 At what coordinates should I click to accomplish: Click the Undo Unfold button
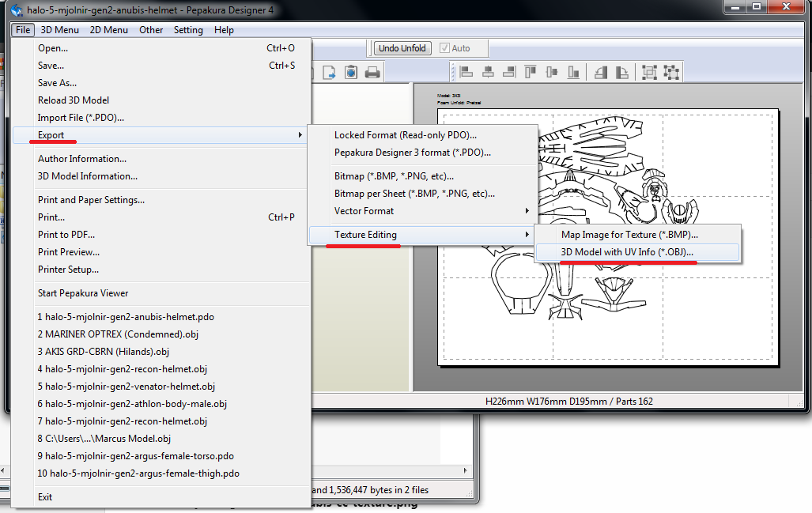click(402, 48)
